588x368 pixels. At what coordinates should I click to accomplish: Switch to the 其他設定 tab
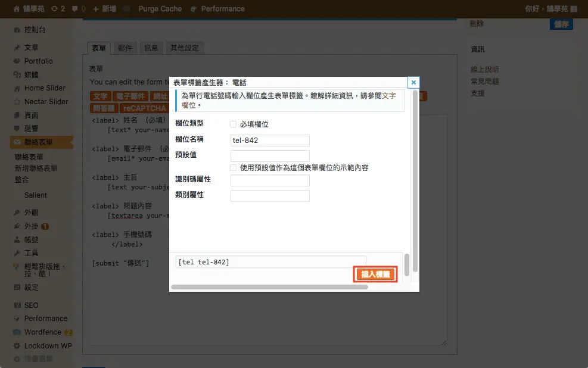[185, 48]
